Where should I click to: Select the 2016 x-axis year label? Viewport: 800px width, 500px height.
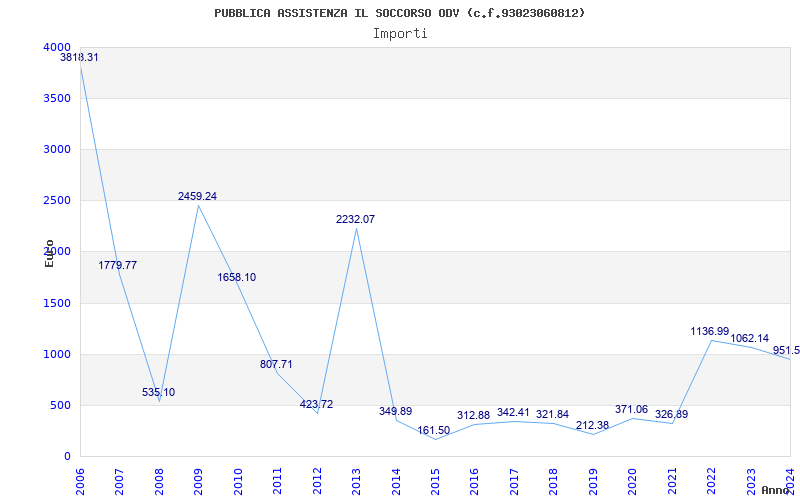click(x=474, y=481)
